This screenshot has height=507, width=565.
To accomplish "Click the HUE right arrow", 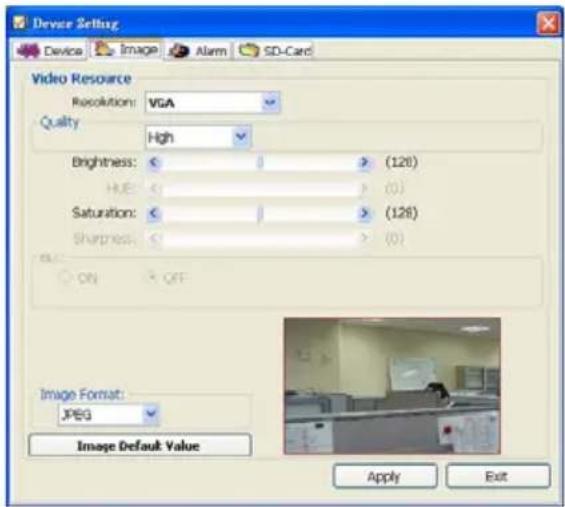I will click(x=364, y=188).
